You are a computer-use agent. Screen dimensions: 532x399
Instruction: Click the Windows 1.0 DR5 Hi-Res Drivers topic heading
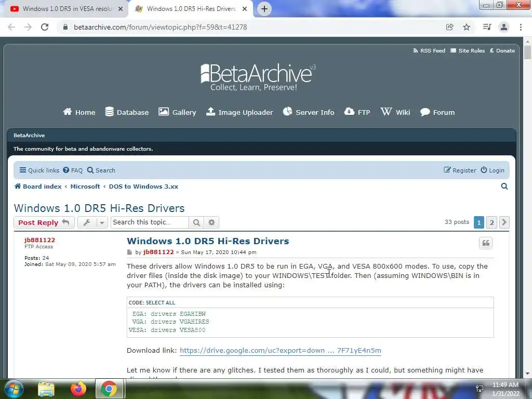(99, 208)
